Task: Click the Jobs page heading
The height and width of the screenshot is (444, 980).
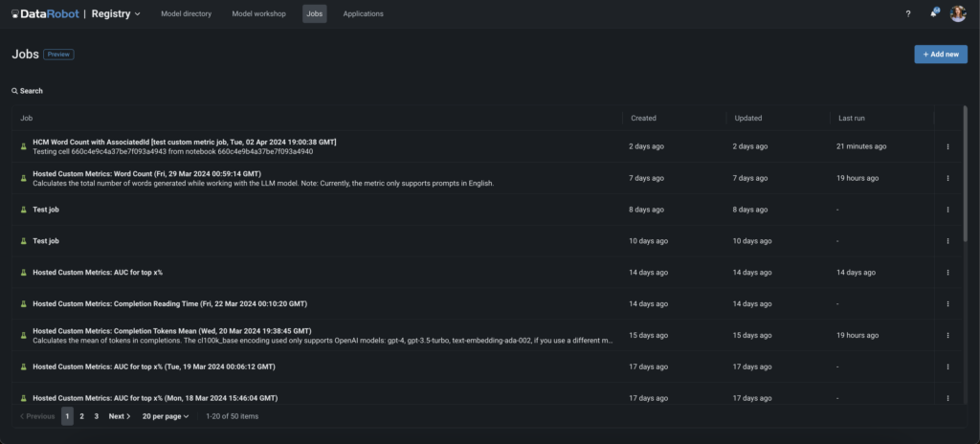Action: [x=24, y=55]
